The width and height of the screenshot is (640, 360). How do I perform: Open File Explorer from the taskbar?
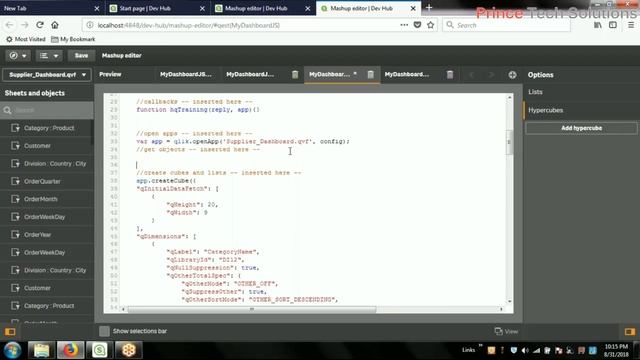(41, 350)
